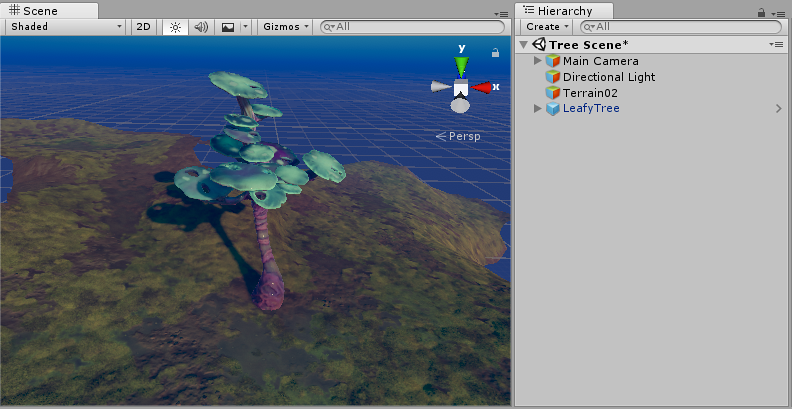
Task: Open the Shaded draw mode dropdown
Action: pyautogui.click(x=65, y=27)
